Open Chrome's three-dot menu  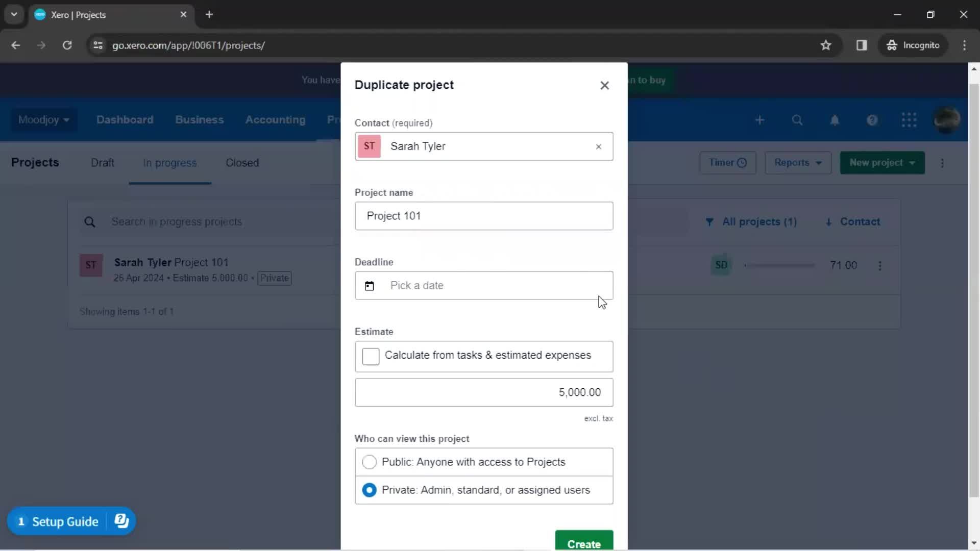point(964,45)
